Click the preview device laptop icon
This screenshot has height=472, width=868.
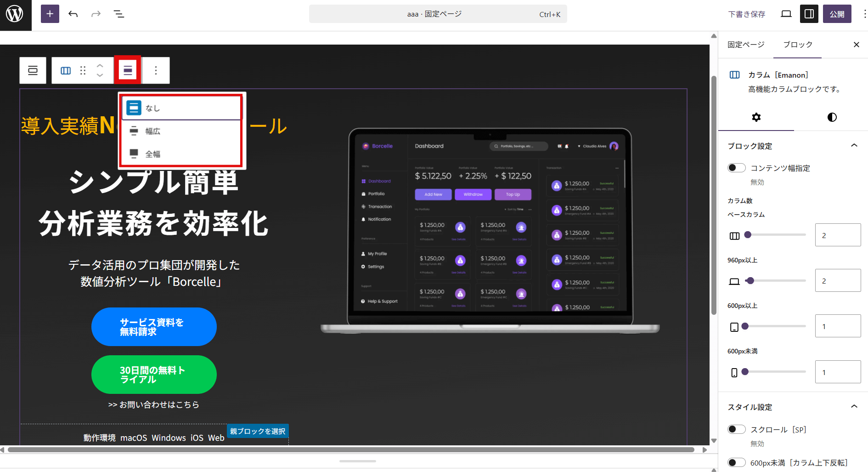(786, 14)
